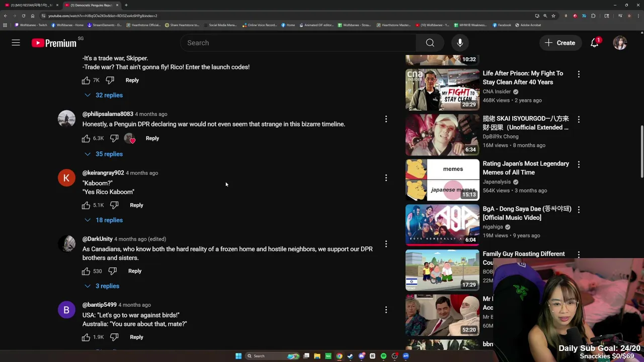Reply to DarkUnity's comment
Image resolution: width=644 pixels, height=362 pixels.
click(135, 271)
